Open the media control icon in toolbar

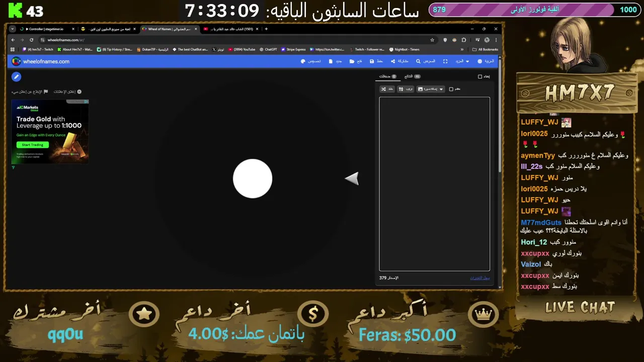coord(477,40)
